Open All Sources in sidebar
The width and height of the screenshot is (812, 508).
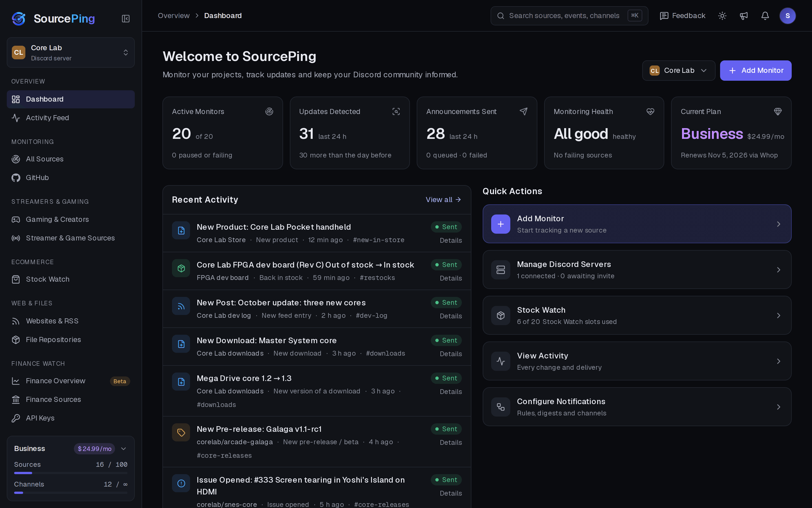click(x=70, y=159)
